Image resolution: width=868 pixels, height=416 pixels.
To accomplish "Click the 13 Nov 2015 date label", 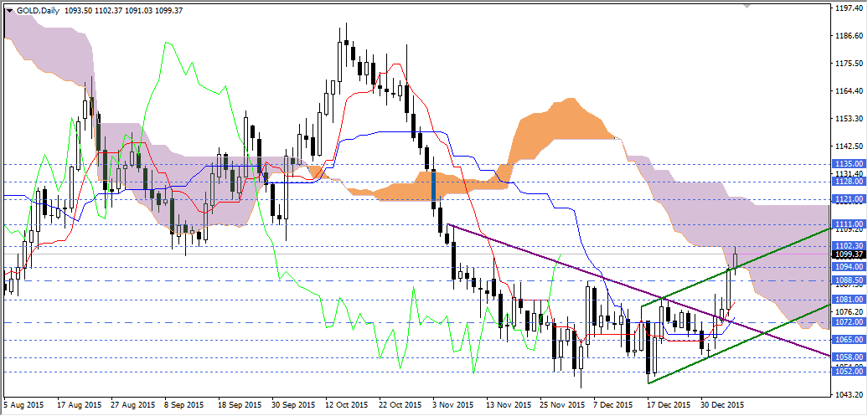I will tap(509, 404).
